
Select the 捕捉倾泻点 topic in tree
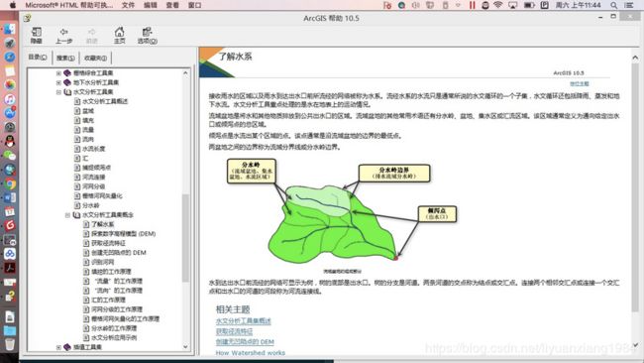(x=97, y=168)
